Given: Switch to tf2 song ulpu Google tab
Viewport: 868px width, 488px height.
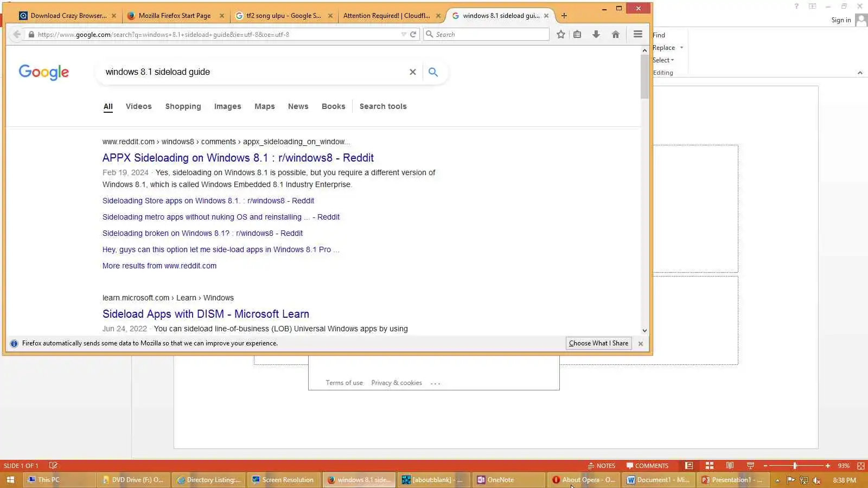Looking at the screenshot, I should pos(283,16).
